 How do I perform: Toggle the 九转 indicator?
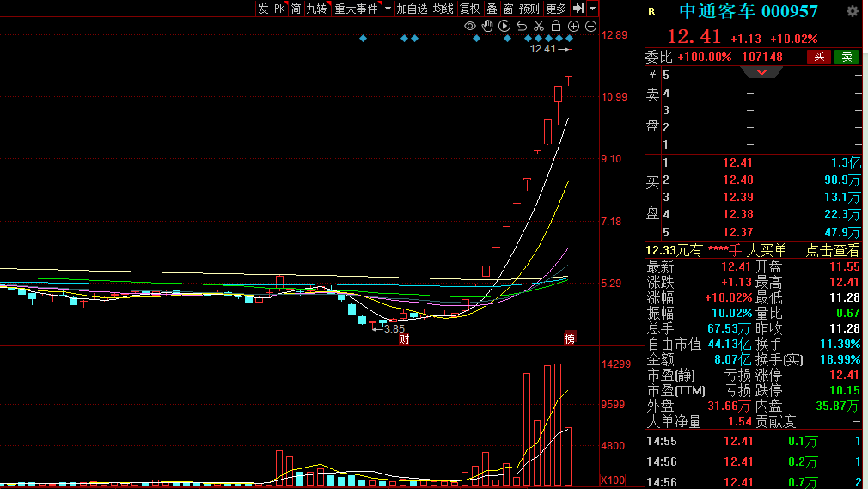tap(317, 9)
